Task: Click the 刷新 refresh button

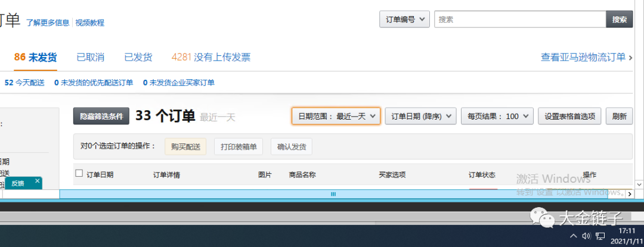Action: (620, 116)
